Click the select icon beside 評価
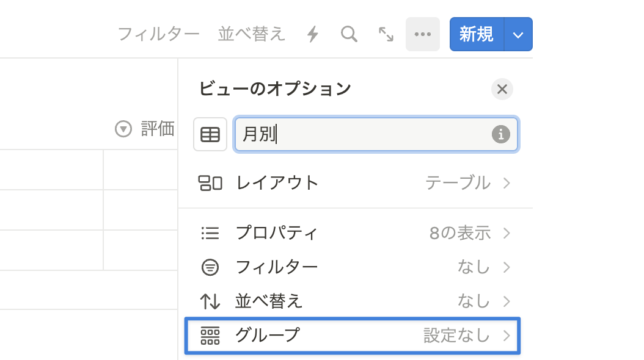Image resolution: width=644 pixels, height=360 pixels. coord(123,129)
